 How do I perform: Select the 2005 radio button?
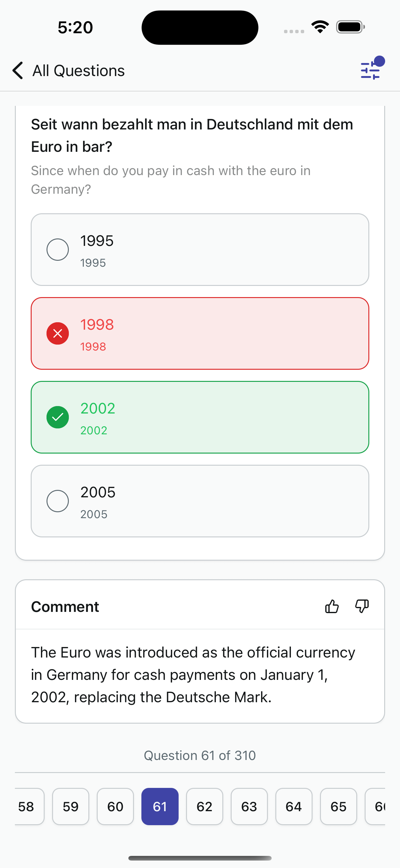[58, 501]
